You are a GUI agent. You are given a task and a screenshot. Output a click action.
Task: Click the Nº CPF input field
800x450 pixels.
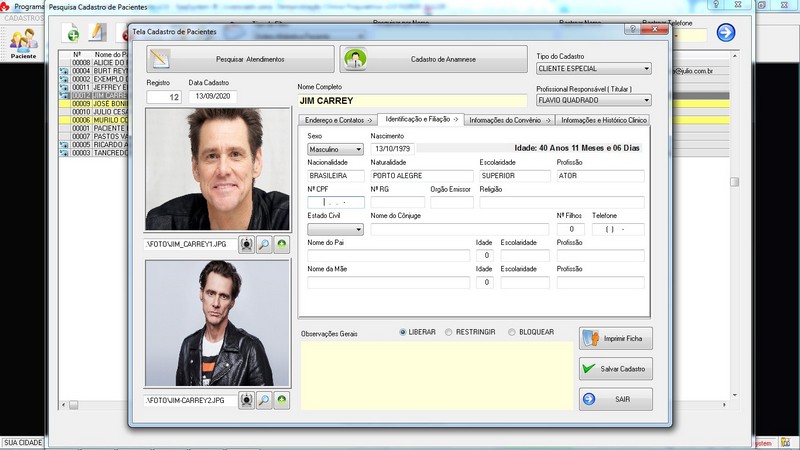click(x=335, y=202)
